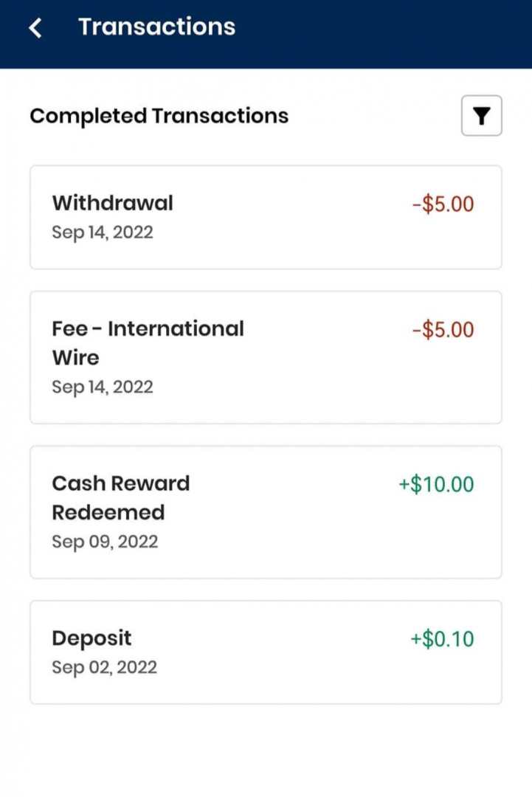The image size is (532, 797).
Task: Open the Withdrawal transaction card
Action: point(266,217)
